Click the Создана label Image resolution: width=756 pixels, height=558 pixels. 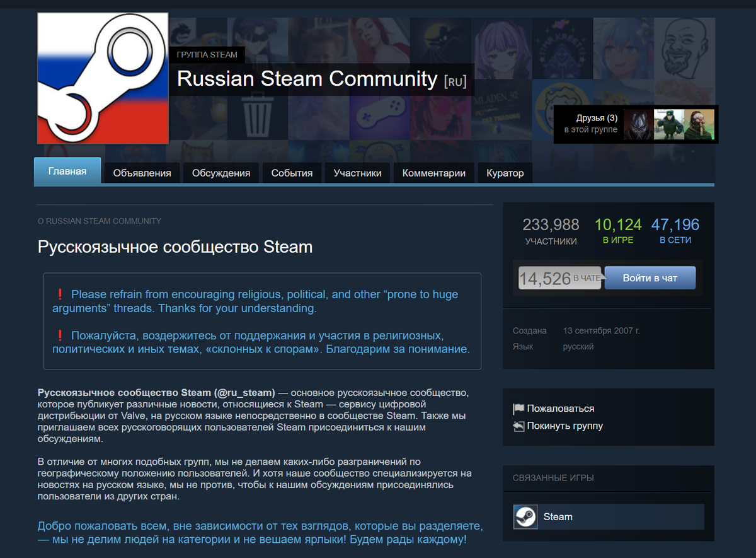click(x=530, y=331)
